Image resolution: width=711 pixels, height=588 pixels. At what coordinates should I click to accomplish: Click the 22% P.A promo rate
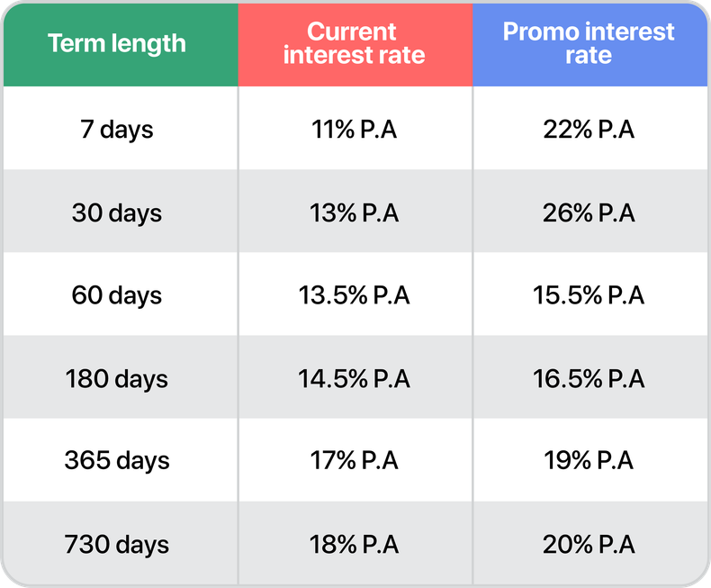(x=589, y=130)
